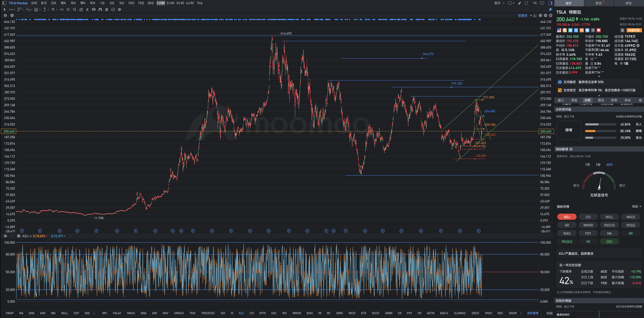Open the 显示 display dropdown
The width and height of the screenshot is (644, 318).
499,3
